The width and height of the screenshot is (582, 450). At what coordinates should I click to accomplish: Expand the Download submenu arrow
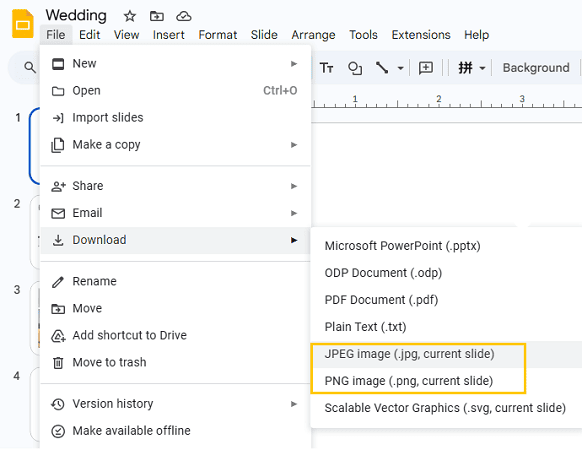(x=294, y=240)
